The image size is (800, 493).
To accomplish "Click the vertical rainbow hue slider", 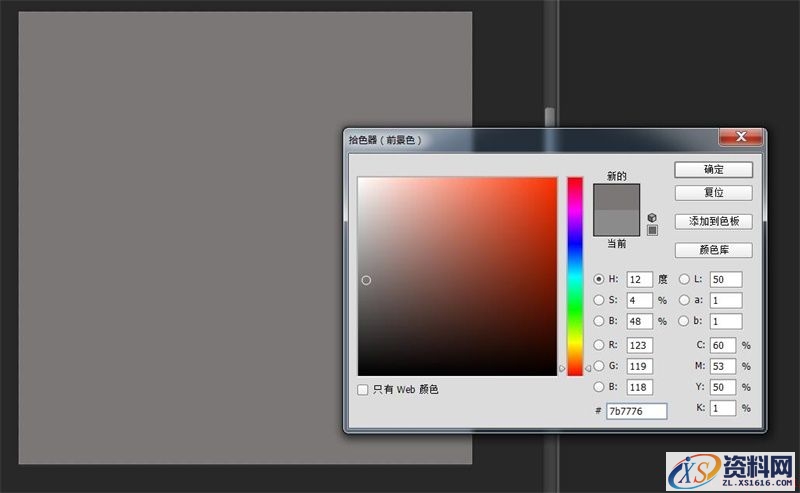I will pyautogui.click(x=575, y=275).
